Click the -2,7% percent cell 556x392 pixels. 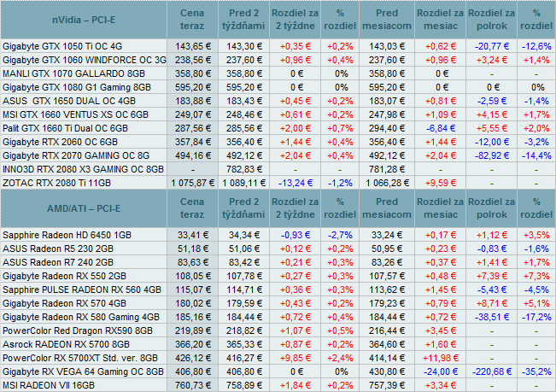coord(340,235)
